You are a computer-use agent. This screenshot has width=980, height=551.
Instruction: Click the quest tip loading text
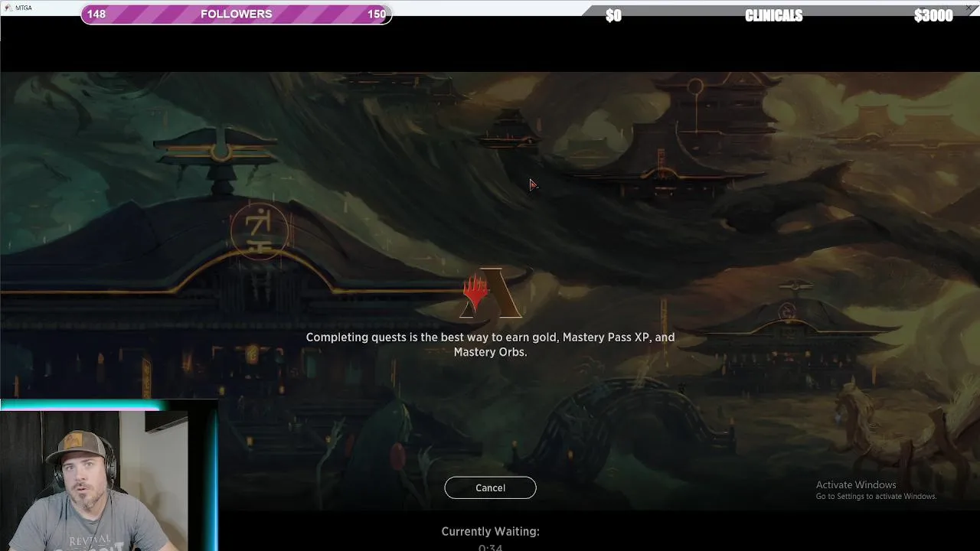pos(490,344)
